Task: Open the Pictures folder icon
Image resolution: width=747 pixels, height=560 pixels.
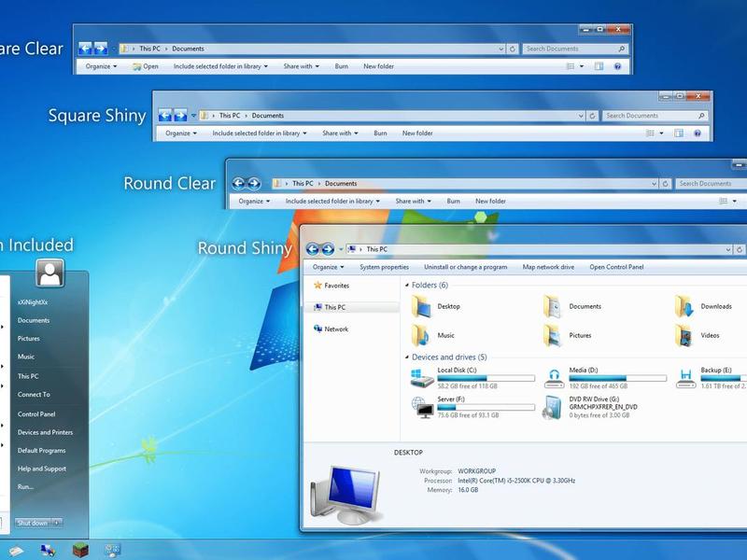Action: pos(553,335)
